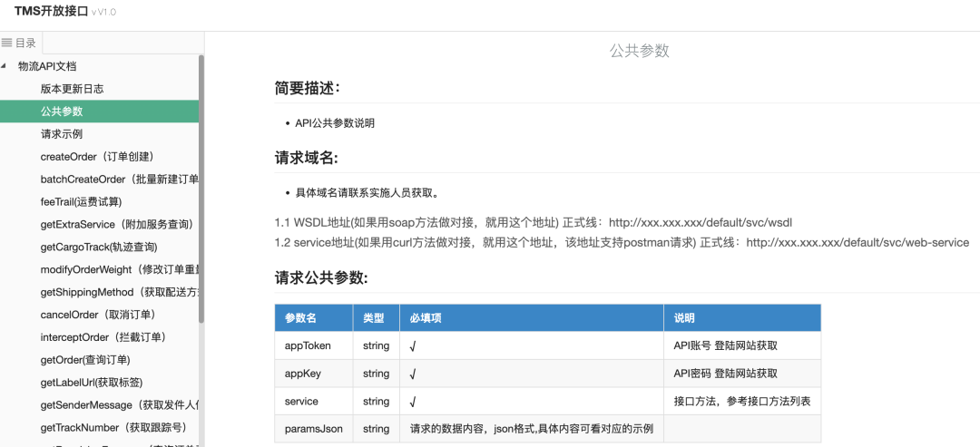Click the paramsJson cell
The width and height of the screenshot is (980, 447).
click(314, 429)
